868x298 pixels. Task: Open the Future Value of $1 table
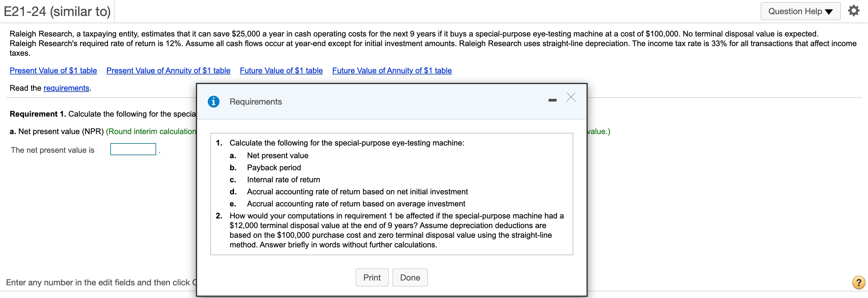281,71
